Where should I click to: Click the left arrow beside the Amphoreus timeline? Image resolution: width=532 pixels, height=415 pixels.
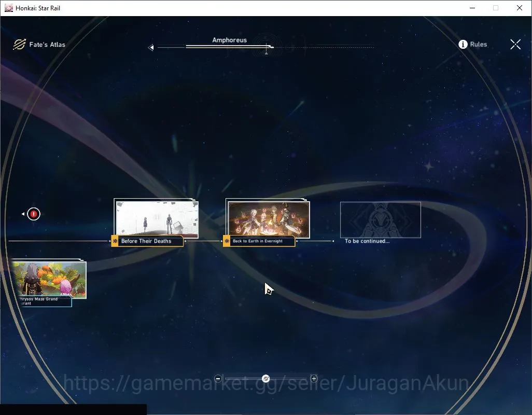[151, 48]
